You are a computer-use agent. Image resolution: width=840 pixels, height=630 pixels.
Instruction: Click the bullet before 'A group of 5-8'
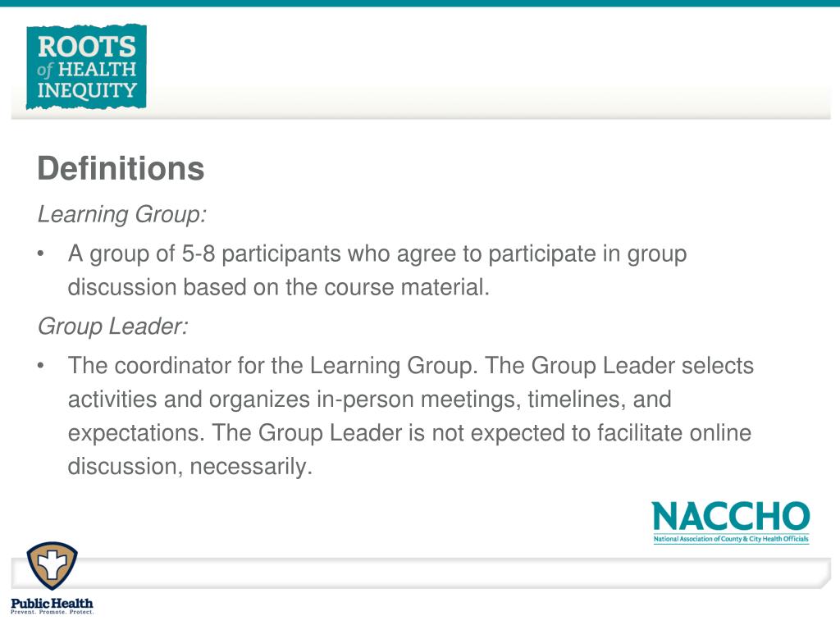41,254
